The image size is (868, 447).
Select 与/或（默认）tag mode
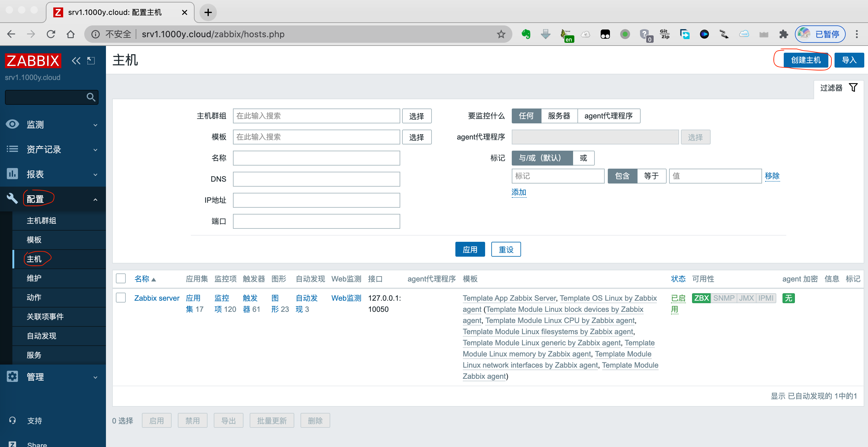pyautogui.click(x=541, y=158)
